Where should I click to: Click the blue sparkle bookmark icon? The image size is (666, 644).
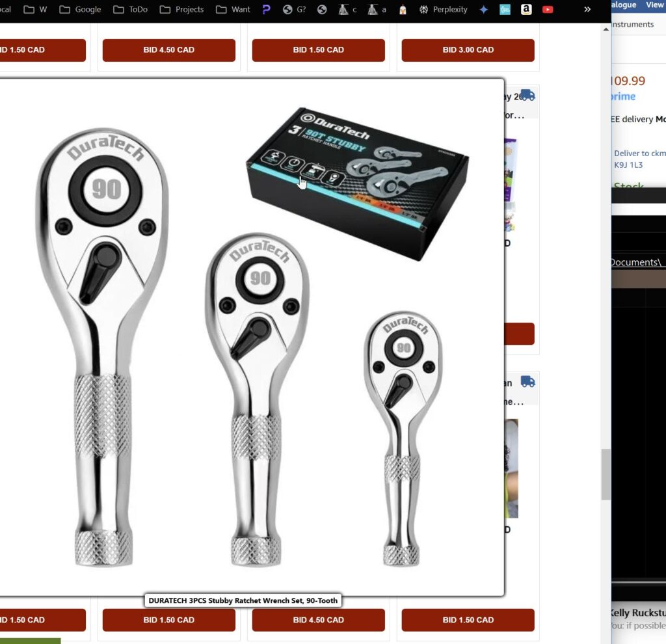[x=483, y=10]
